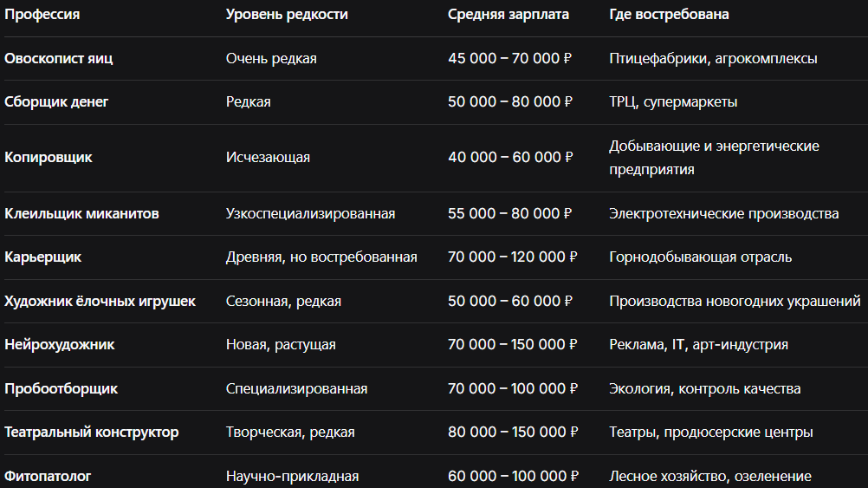The image size is (868, 488).
Task: Click the 'Редкая' cell in Сборщик денег row
Action: (248, 102)
